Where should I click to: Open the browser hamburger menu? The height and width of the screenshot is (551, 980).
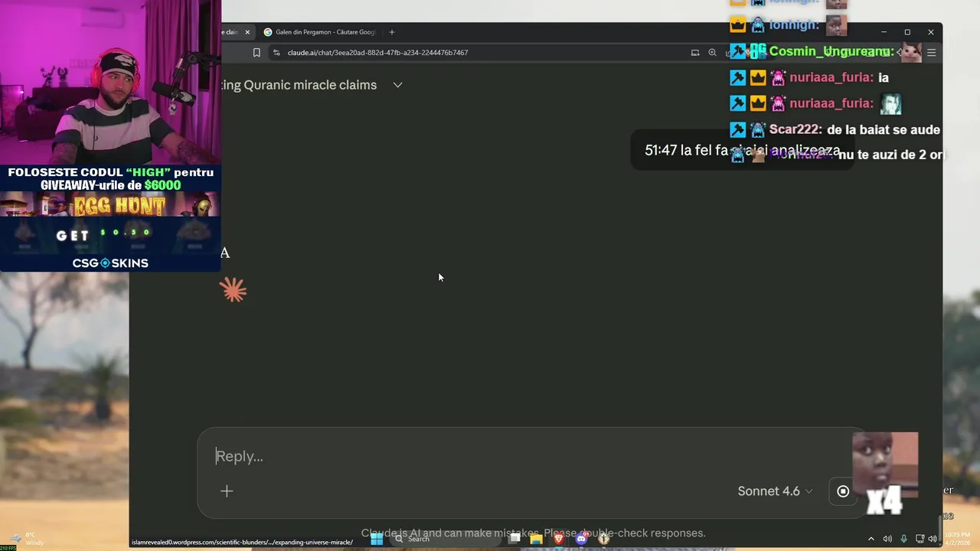point(931,53)
